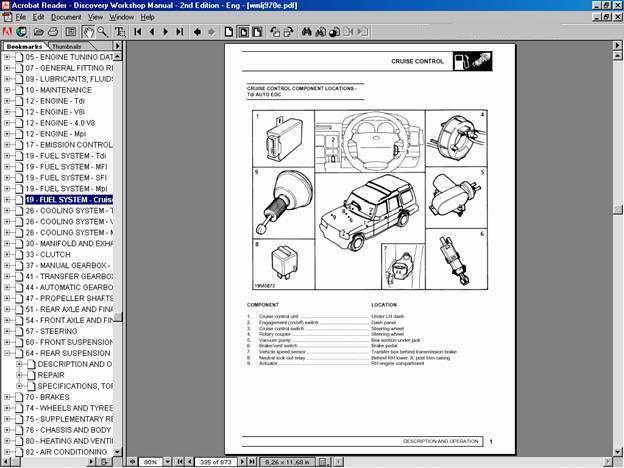Viewport: 624px width, 468px height.
Task: Open the 82 - AIR CONDITIONING bookmark
Action: click(66, 452)
